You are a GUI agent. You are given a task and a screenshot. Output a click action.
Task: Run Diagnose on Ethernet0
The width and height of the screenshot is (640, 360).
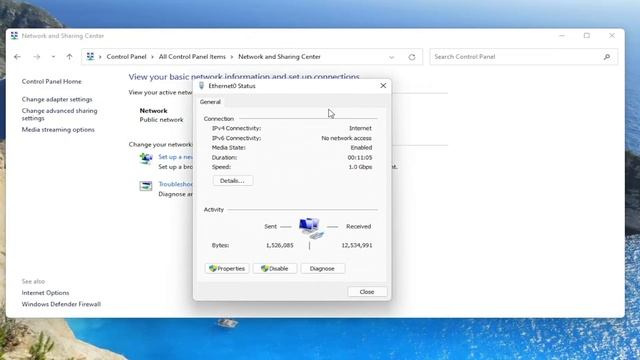(x=322, y=269)
